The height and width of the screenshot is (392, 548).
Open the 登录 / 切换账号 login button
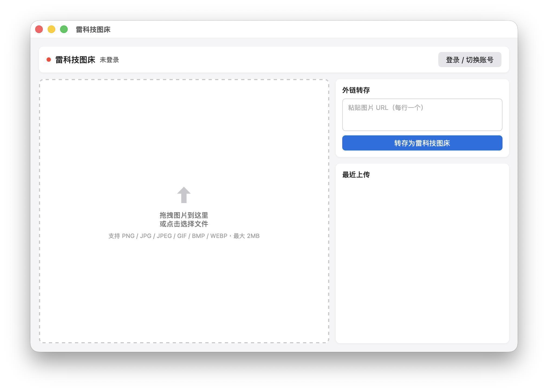[470, 60]
